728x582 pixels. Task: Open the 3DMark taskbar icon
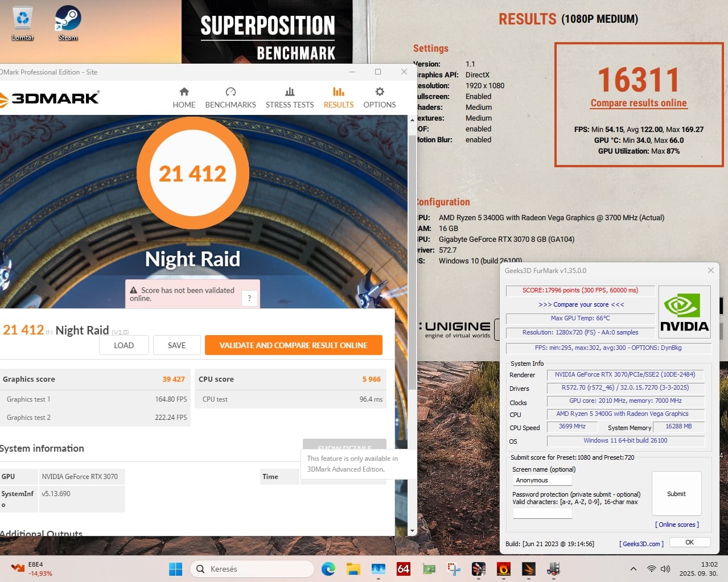(529, 569)
